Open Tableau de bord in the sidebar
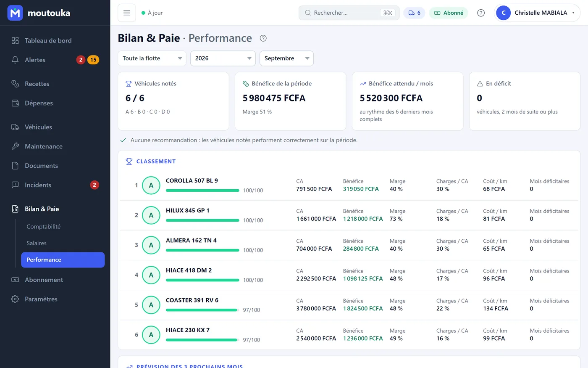Image resolution: width=588 pixels, height=368 pixels. point(55,40)
